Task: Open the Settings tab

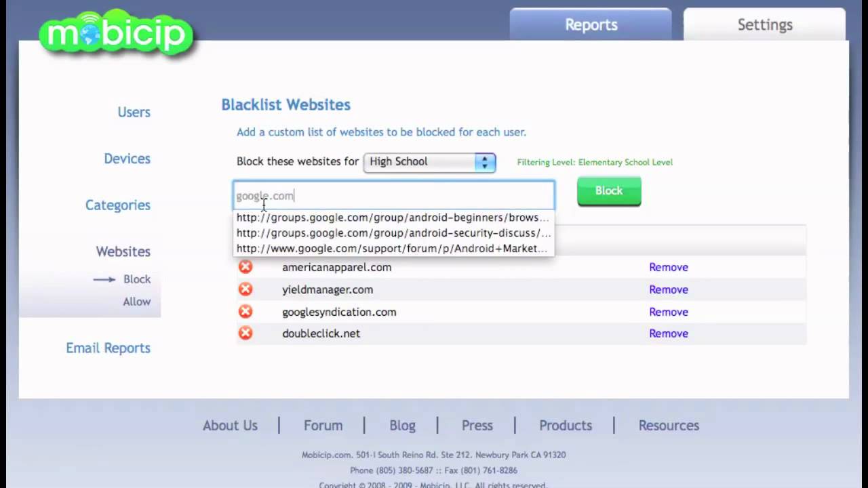Action: (764, 25)
